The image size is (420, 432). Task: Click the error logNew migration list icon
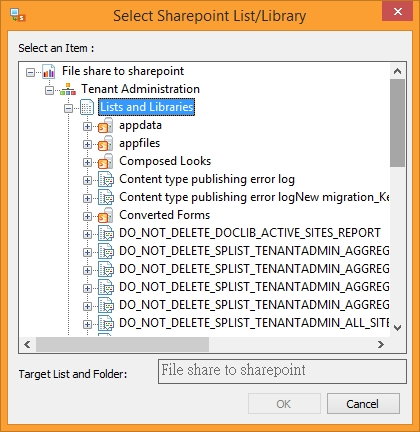(x=106, y=198)
